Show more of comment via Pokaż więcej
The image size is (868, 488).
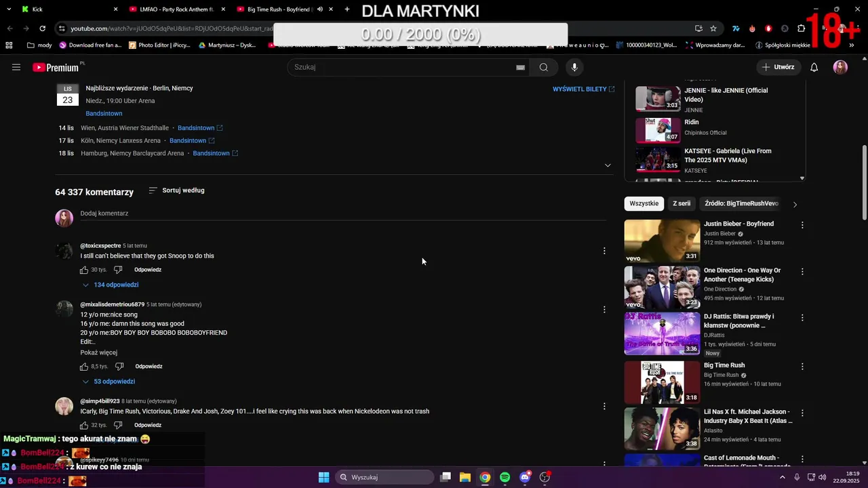click(x=99, y=352)
